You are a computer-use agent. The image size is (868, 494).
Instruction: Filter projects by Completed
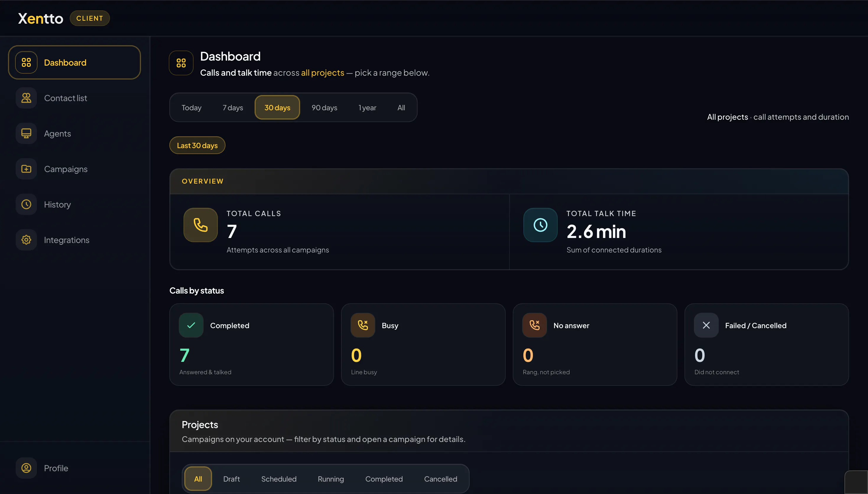pyautogui.click(x=384, y=479)
